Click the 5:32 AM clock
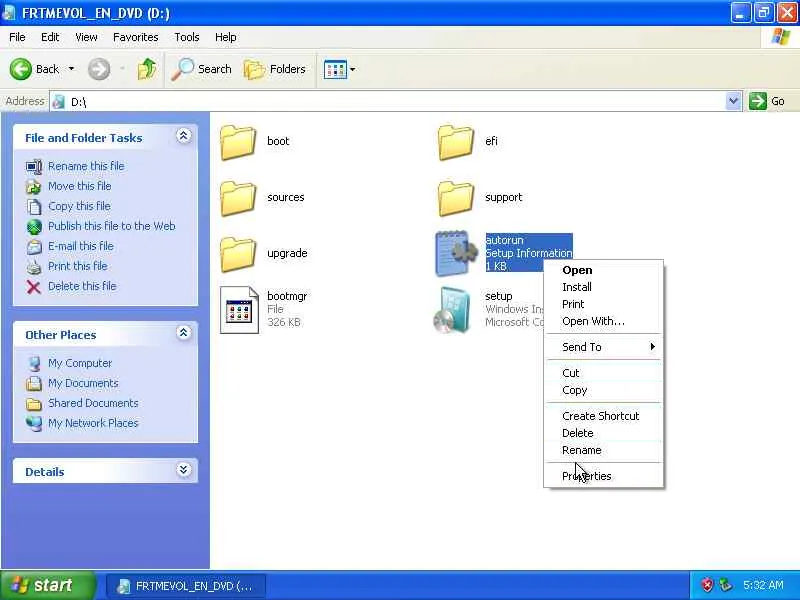The height and width of the screenshot is (600, 800). [x=763, y=585]
